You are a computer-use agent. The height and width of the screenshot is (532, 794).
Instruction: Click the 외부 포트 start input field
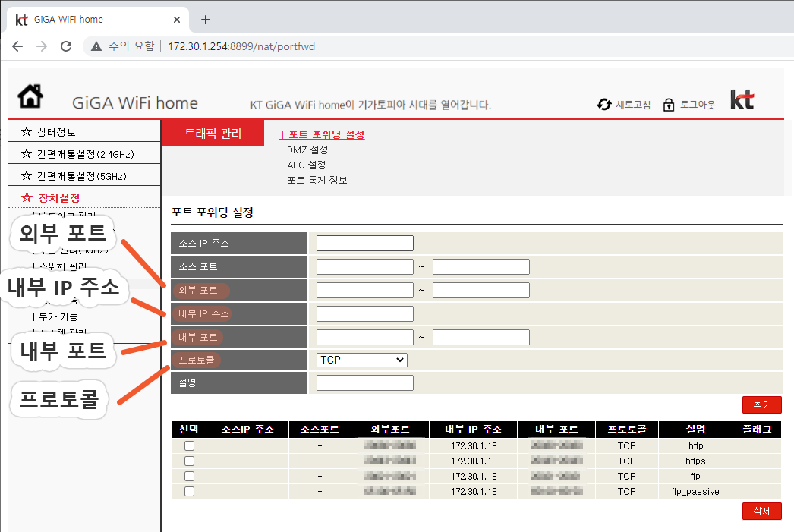[x=365, y=290]
